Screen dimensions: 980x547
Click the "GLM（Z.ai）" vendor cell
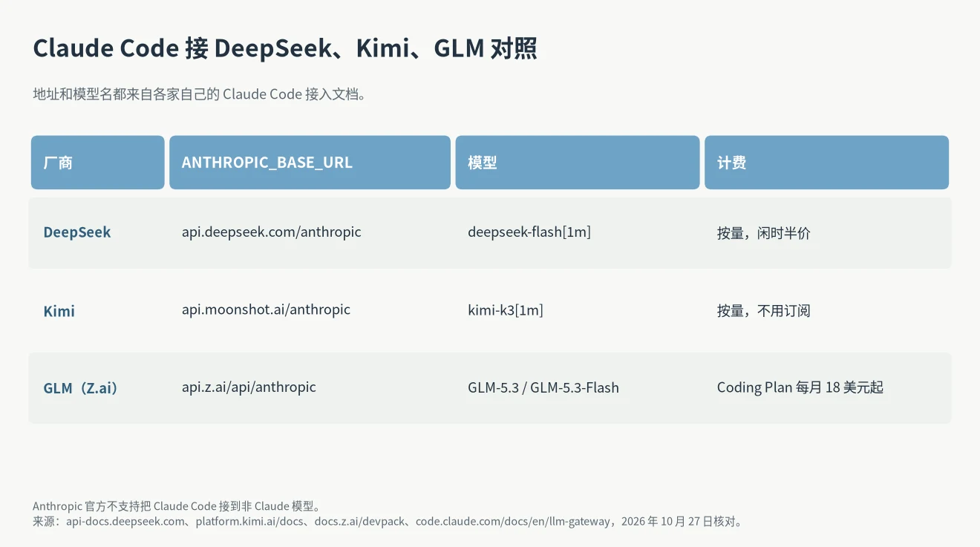[82, 388]
